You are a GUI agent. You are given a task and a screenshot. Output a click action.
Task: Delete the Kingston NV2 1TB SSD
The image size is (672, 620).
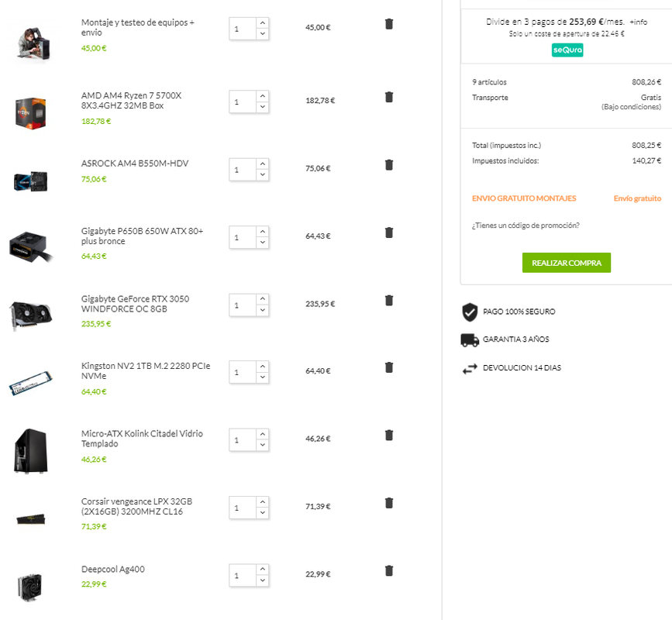click(389, 367)
